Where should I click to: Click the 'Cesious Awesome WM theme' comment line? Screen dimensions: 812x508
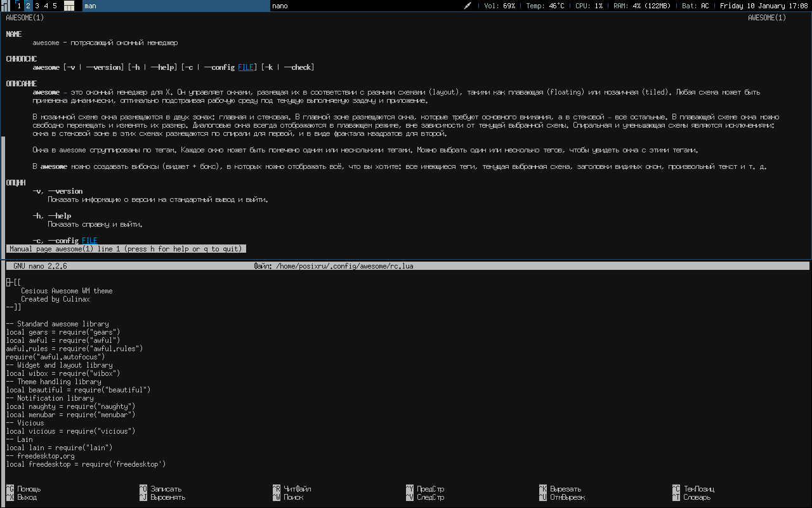pos(67,291)
